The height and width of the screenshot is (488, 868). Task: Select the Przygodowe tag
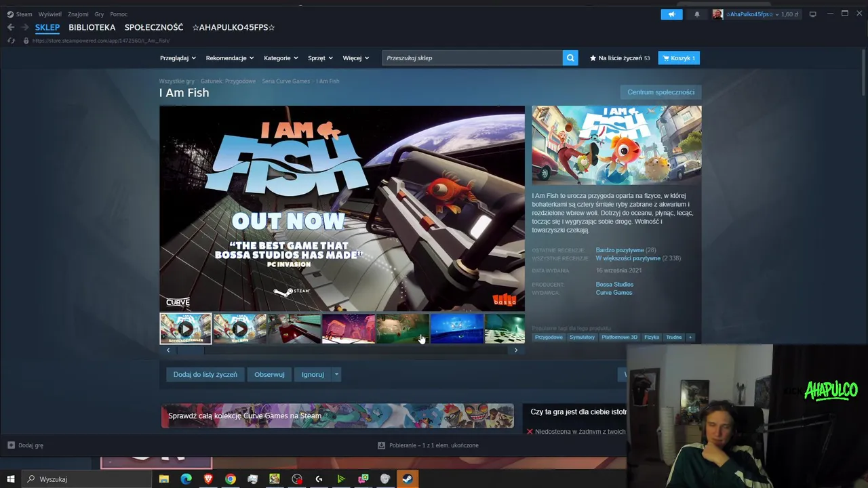[549, 337]
